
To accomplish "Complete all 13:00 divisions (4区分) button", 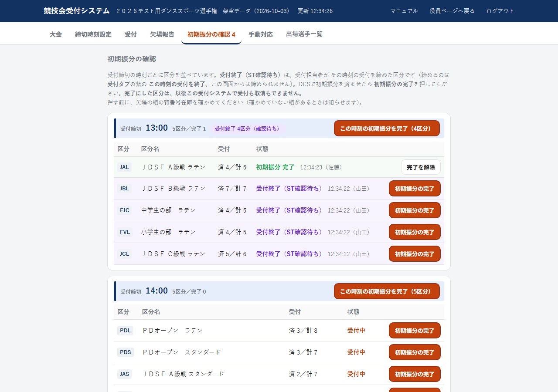I will click(x=387, y=128).
